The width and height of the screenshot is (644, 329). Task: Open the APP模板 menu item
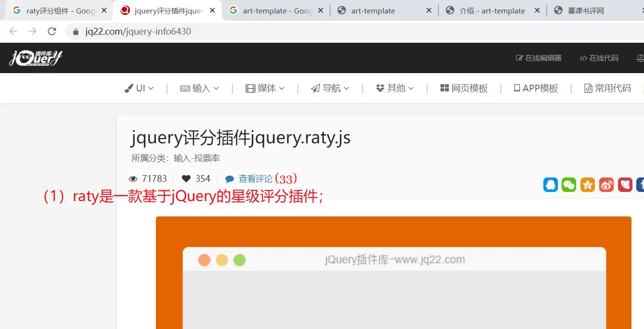click(x=536, y=88)
